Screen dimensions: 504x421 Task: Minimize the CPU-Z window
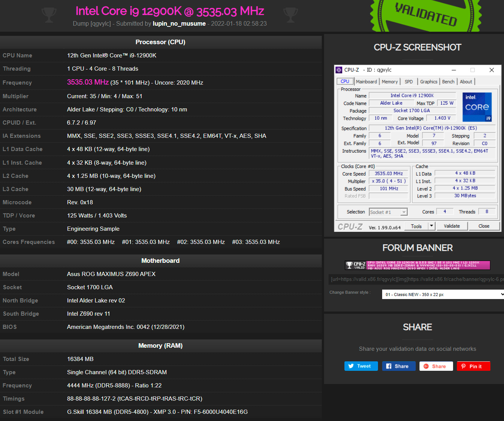[x=454, y=70]
